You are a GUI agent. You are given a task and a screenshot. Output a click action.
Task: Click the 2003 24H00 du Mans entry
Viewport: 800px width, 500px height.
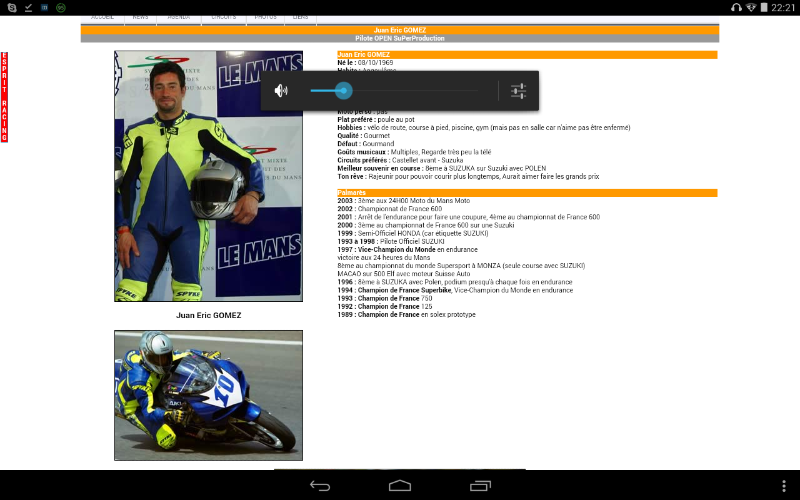point(404,201)
